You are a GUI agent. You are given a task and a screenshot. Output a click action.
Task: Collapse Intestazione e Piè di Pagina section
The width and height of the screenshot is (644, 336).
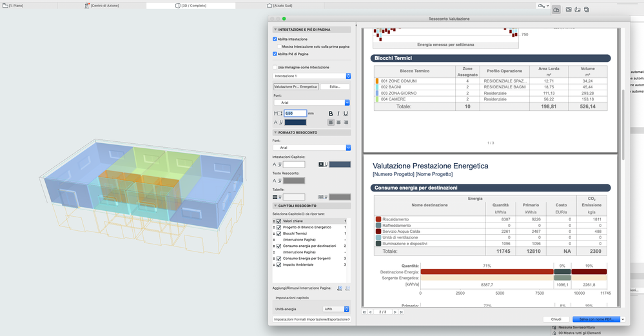click(275, 30)
